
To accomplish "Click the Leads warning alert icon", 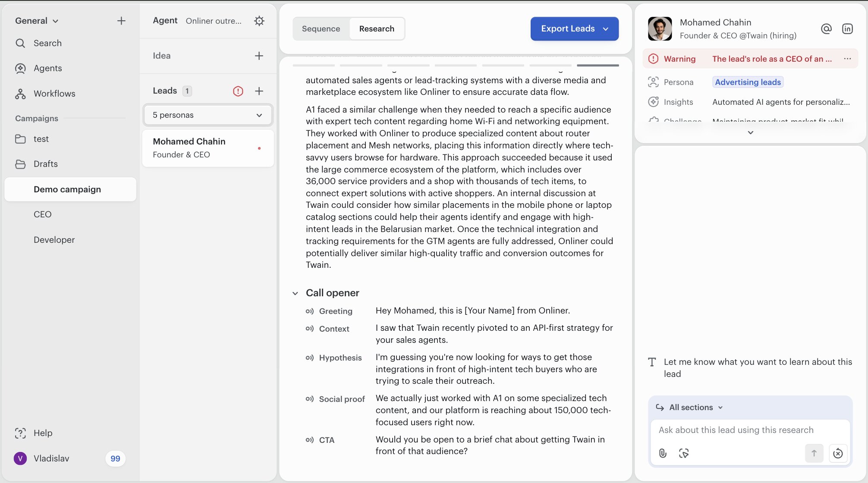I will pos(238,91).
